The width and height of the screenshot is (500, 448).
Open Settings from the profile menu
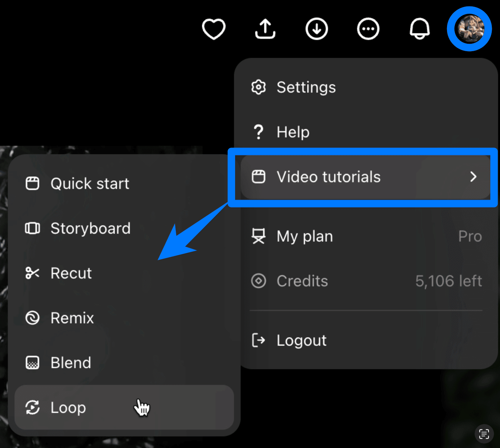pyautogui.click(x=306, y=87)
